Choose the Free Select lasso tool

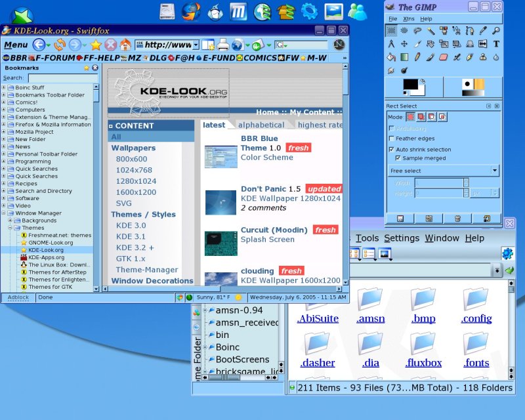(417, 31)
